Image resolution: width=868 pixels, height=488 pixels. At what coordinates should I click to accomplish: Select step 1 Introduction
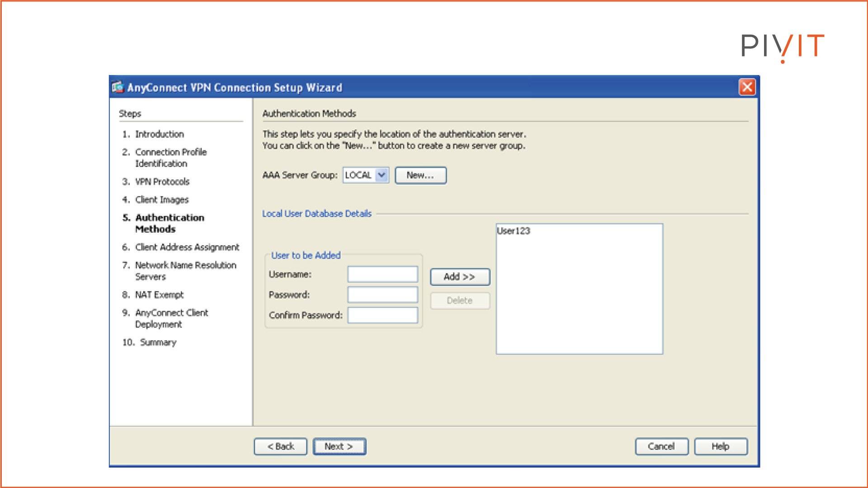[x=159, y=134]
